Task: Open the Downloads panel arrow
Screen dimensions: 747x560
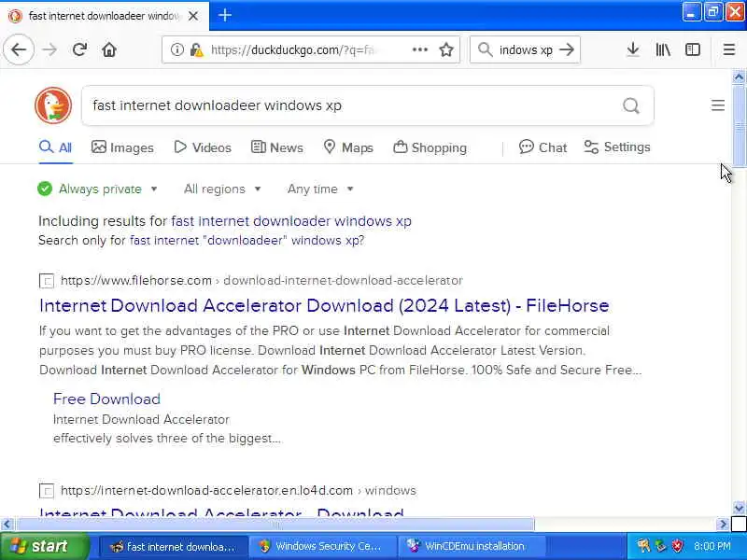Action: pyautogui.click(x=633, y=49)
